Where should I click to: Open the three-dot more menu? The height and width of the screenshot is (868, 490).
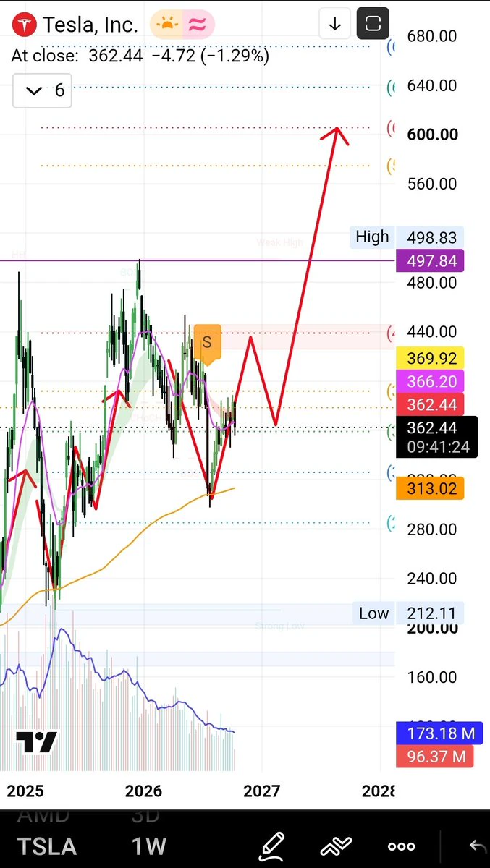(x=401, y=846)
